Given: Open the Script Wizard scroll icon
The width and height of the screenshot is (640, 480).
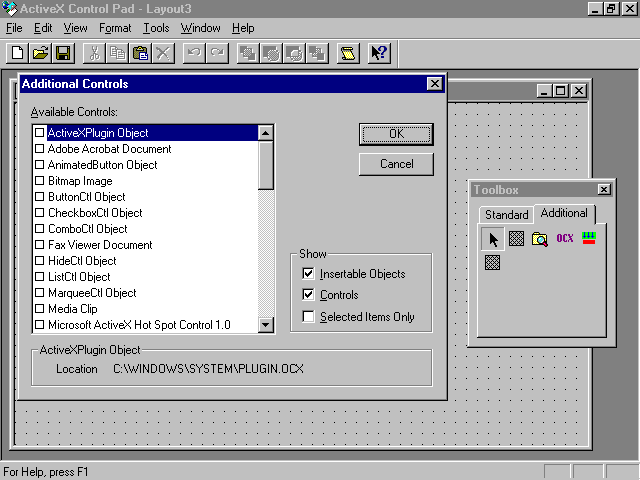Looking at the screenshot, I should point(347,53).
